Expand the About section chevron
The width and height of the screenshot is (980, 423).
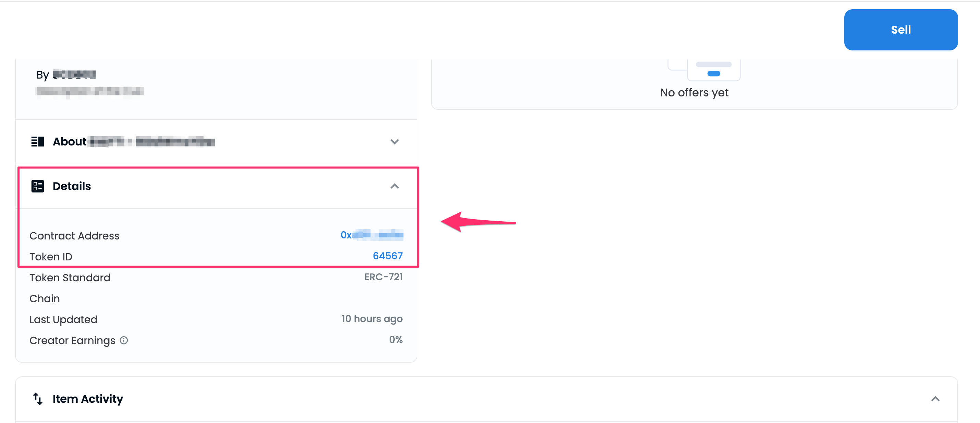(394, 142)
